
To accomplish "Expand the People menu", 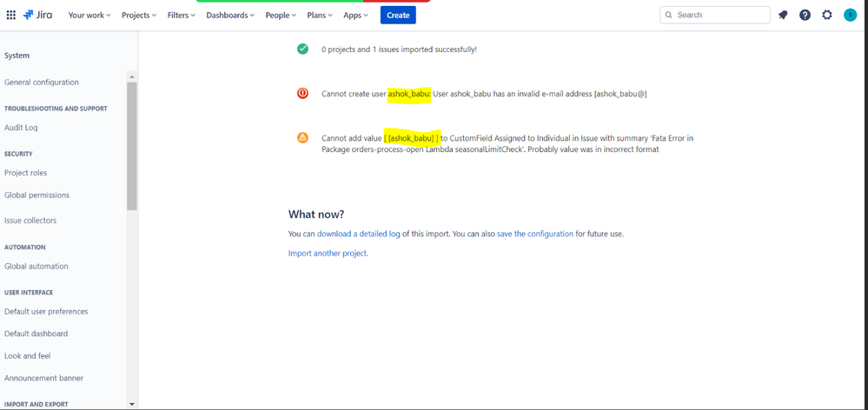I will [x=281, y=15].
